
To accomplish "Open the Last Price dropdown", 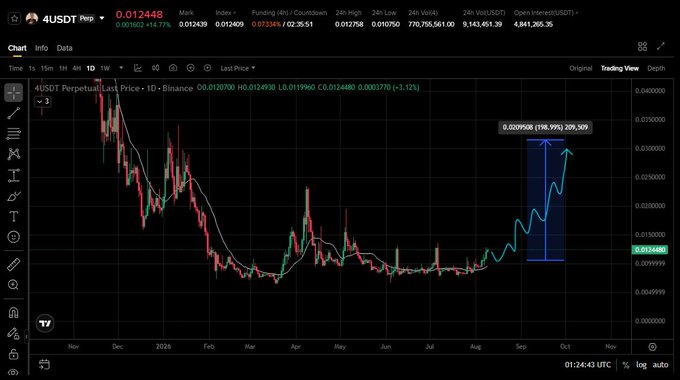I will (238, 69).
